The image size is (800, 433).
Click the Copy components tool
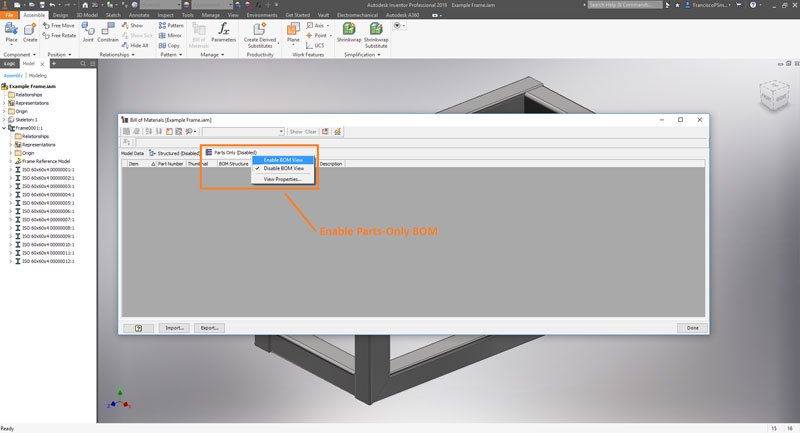169,45
